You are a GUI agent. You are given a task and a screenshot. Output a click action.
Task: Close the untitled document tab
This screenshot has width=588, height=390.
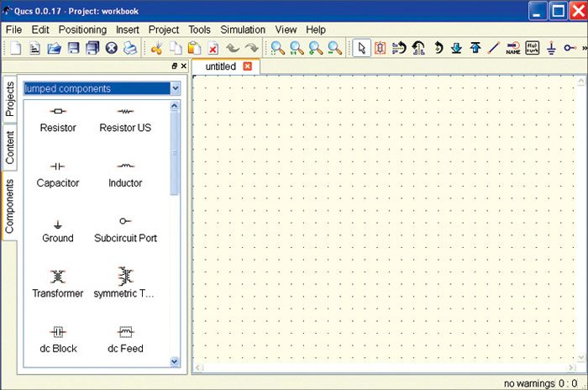[247, 66]
